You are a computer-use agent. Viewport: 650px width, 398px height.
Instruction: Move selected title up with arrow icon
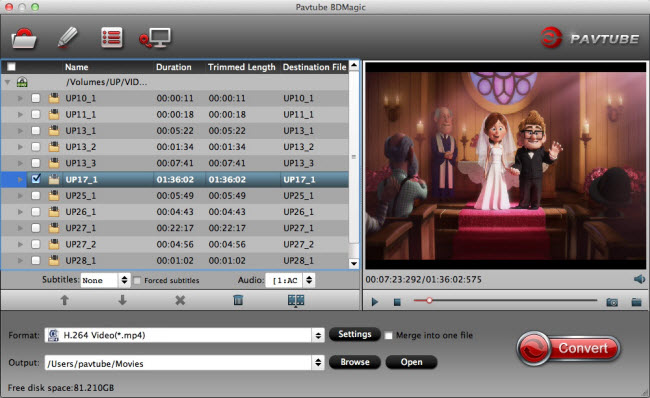pyautogui.click(x=64, y=300)
